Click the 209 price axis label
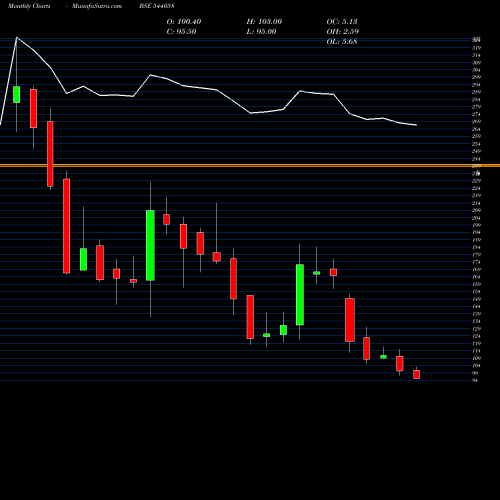This screenshot has height=500, width=500. point(476,210)
